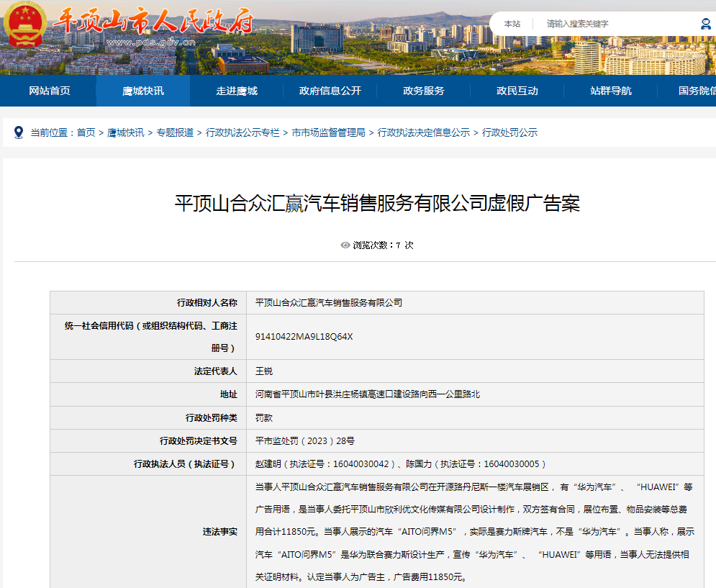
Task: Click the user icon near search box
Action: (x=706, y=24)
